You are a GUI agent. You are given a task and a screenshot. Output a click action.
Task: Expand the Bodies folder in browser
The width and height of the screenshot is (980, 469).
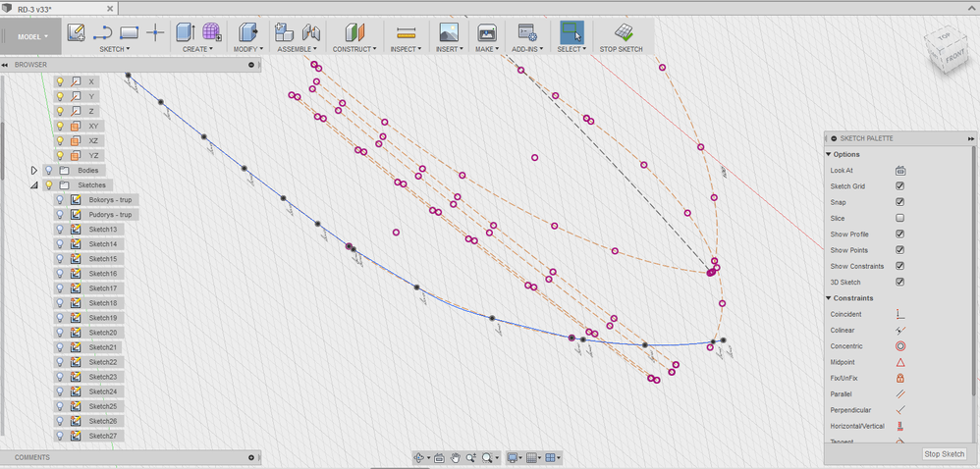click(33, 170)
